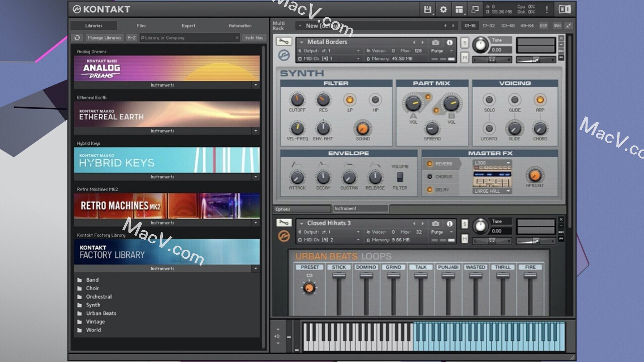Screen dimensions: 644x362
Task: Open the info icon for Closed Hihats 3
Action: point(449,224)
